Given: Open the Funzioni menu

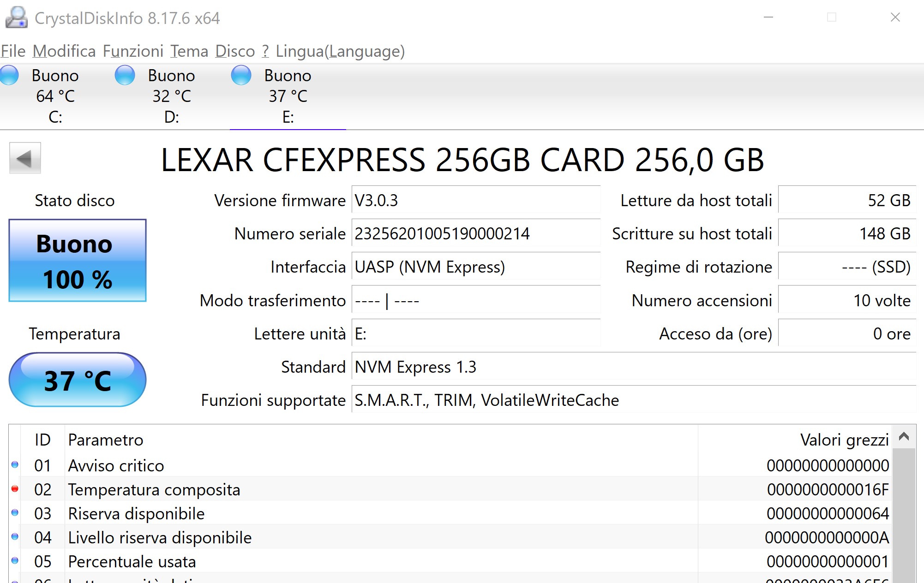Looking at the screenshot, I should 133,51.
